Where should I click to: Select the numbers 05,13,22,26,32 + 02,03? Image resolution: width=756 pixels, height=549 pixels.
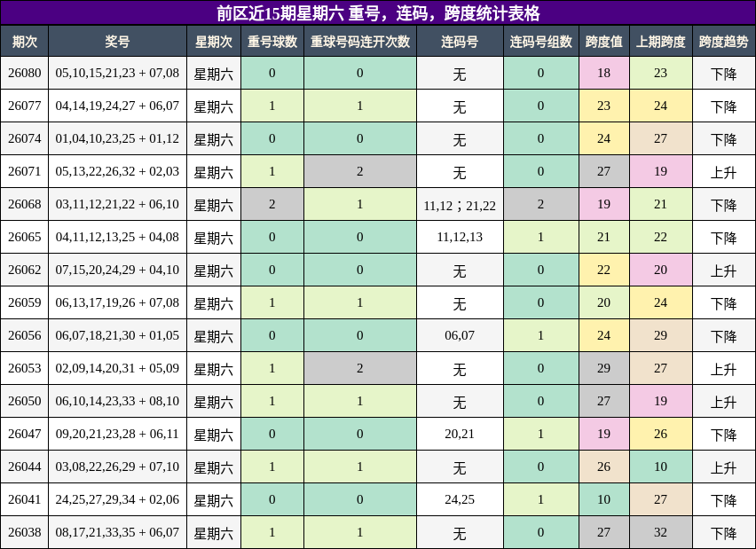(x=117, y=171)
